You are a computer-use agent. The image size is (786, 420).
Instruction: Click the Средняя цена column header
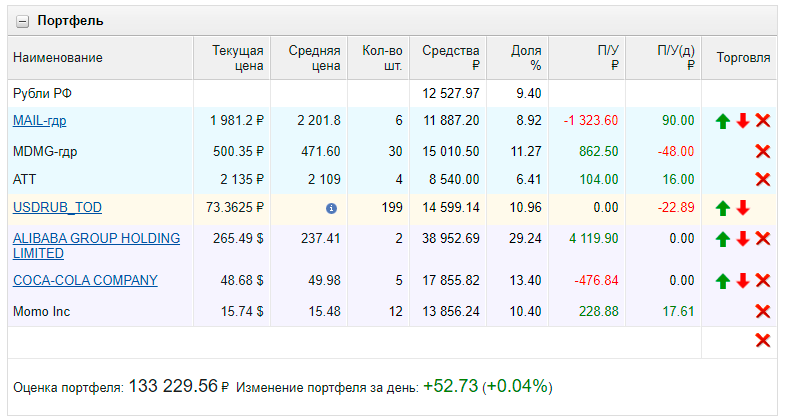(x=309, y=58)
